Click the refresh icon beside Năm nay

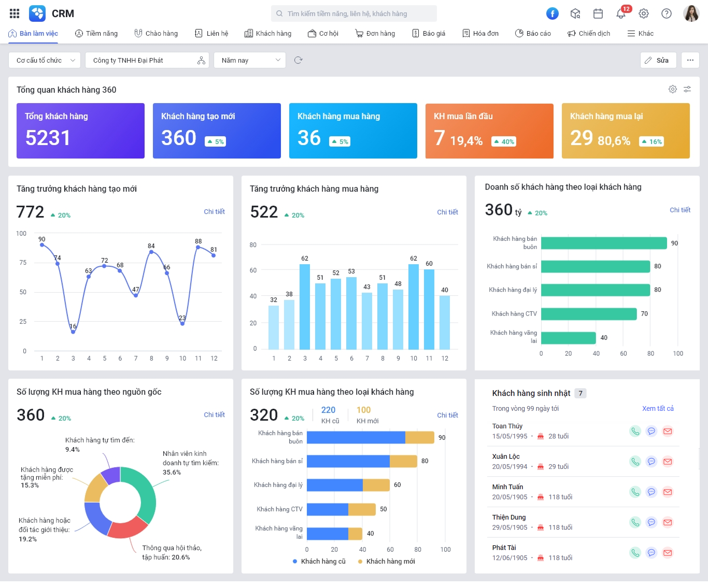pos(298,60)
